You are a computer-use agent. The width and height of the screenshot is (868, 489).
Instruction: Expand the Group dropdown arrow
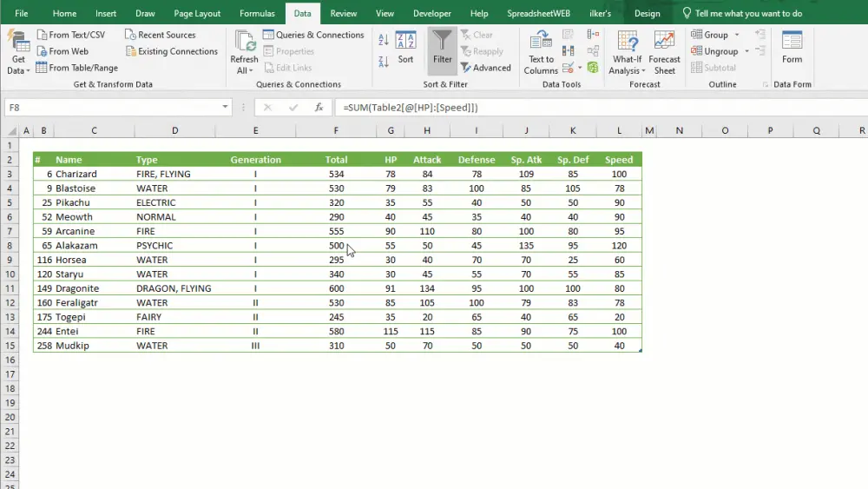pyautogui.click(x=737, y=35)
